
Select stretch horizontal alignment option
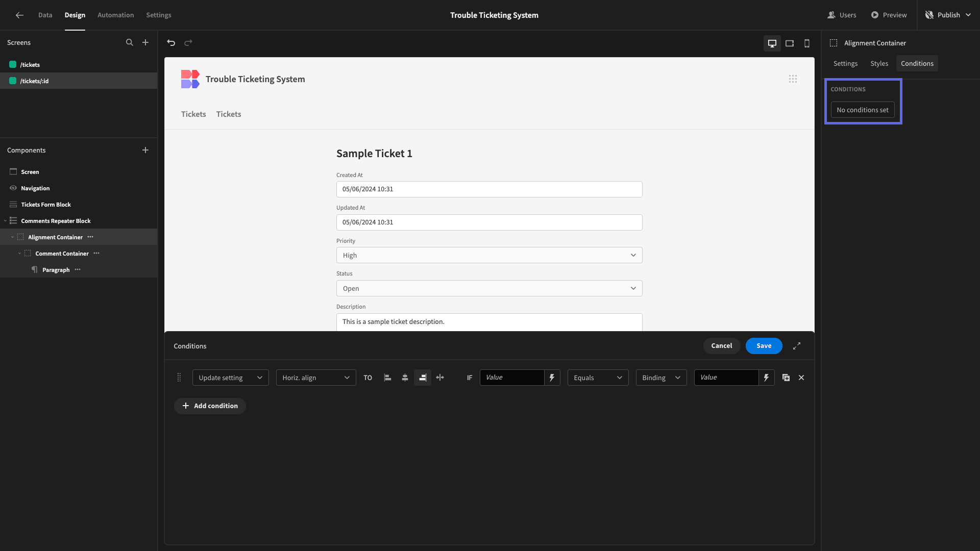point(440,378)
